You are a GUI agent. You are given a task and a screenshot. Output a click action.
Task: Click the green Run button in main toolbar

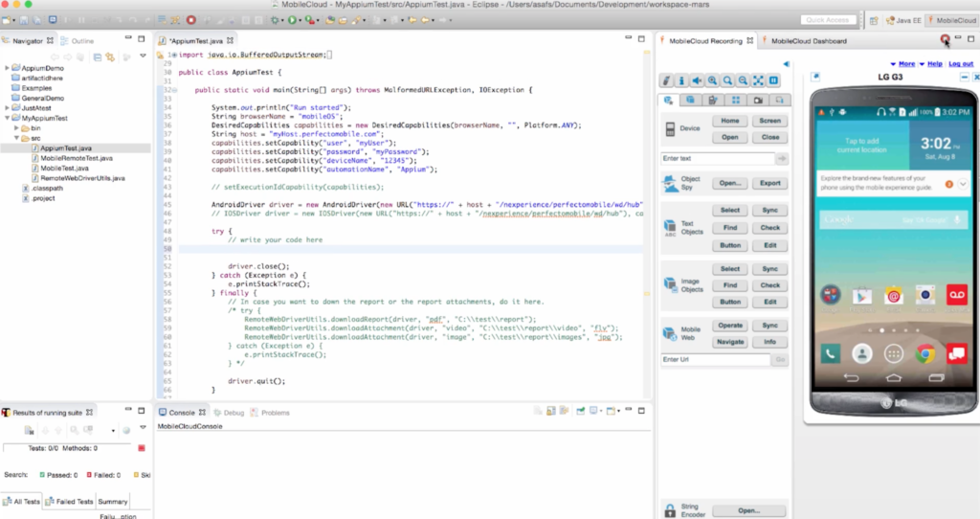click(x=292, y=20)
